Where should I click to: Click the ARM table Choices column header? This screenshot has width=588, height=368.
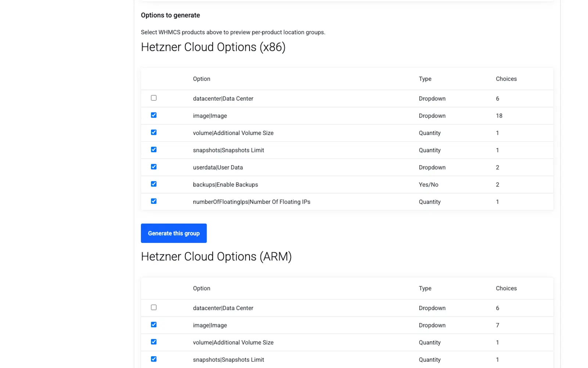(506, 289)
